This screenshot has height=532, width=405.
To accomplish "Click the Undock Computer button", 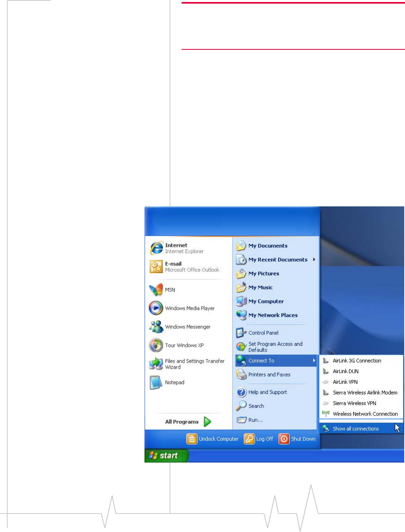I will click(213, 439).
